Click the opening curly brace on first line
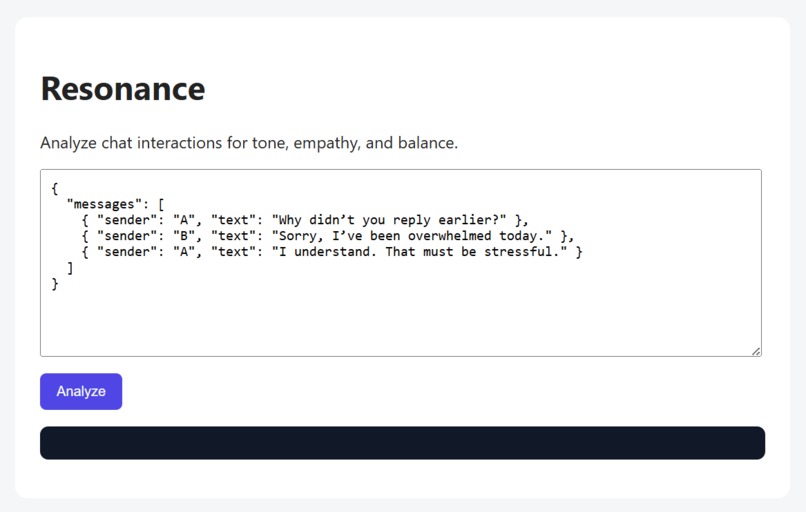This screenshot has height=512, width=806. tap(55, 188)
